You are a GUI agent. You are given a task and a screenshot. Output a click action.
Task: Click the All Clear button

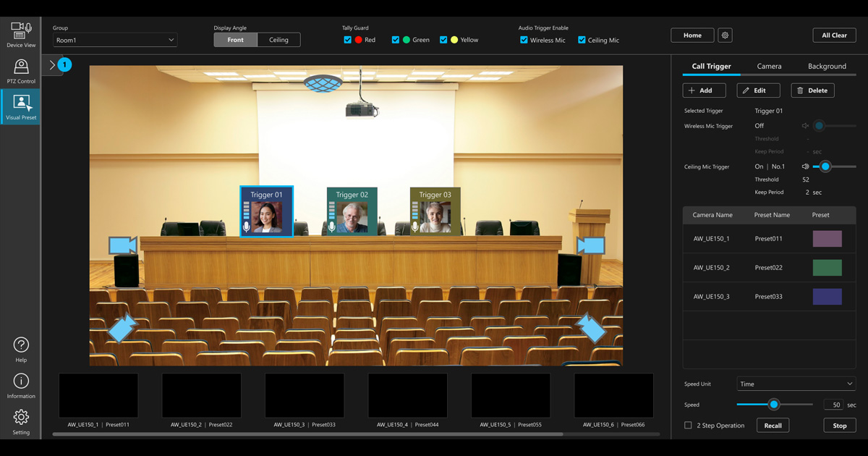(x=834, y=35)
